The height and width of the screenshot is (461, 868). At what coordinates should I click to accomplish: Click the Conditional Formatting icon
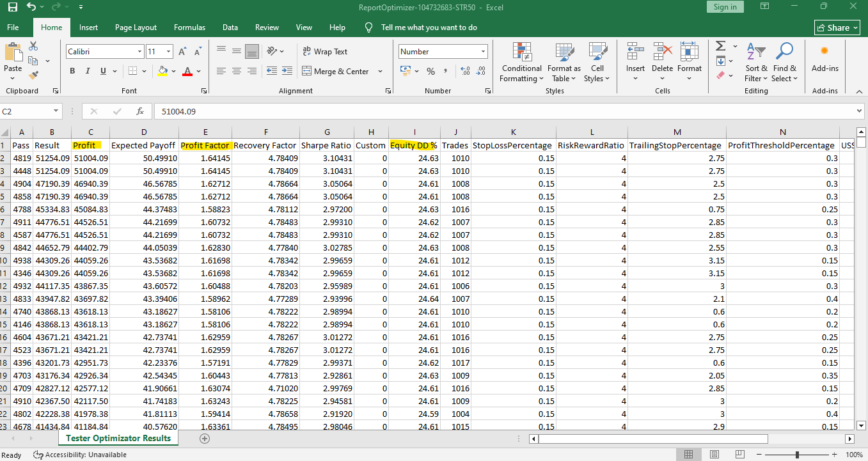click(522, 52)
